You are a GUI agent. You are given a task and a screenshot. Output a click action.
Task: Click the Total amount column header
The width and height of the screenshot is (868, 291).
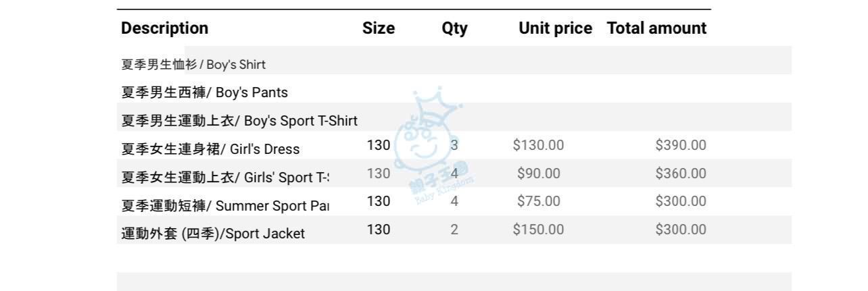(656, 28)
